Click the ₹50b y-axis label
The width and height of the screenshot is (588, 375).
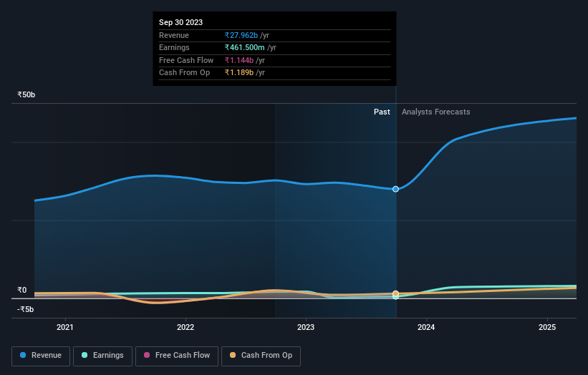pyautogui.click(x=26, y=94)
